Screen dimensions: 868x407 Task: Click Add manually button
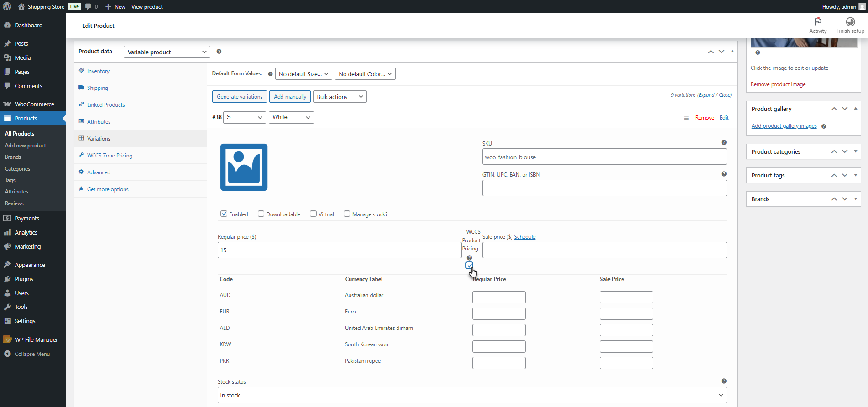pos(290,97)
